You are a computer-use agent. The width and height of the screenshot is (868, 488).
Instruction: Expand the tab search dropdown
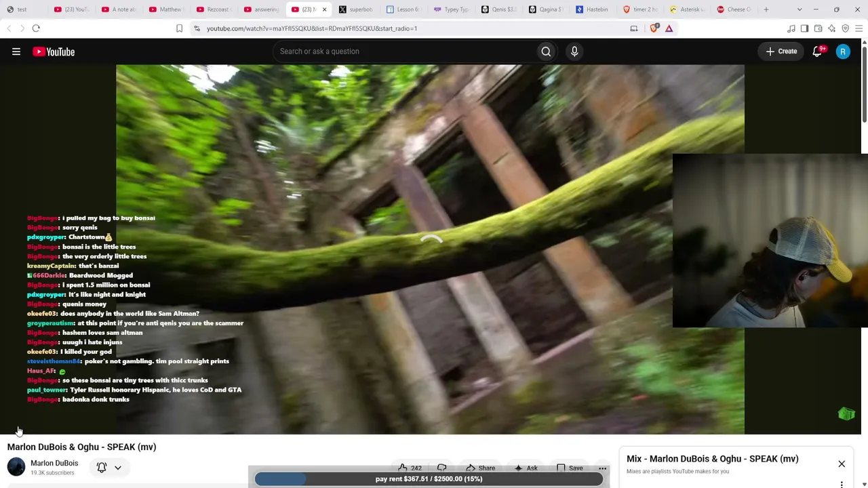pos(800,9)
